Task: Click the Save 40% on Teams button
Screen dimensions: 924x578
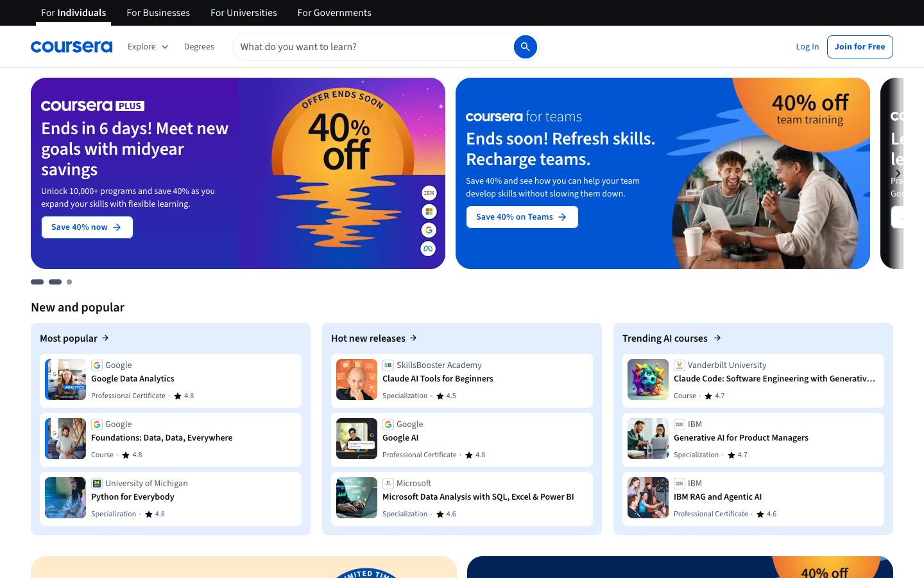Action: (x=522, y=217)
